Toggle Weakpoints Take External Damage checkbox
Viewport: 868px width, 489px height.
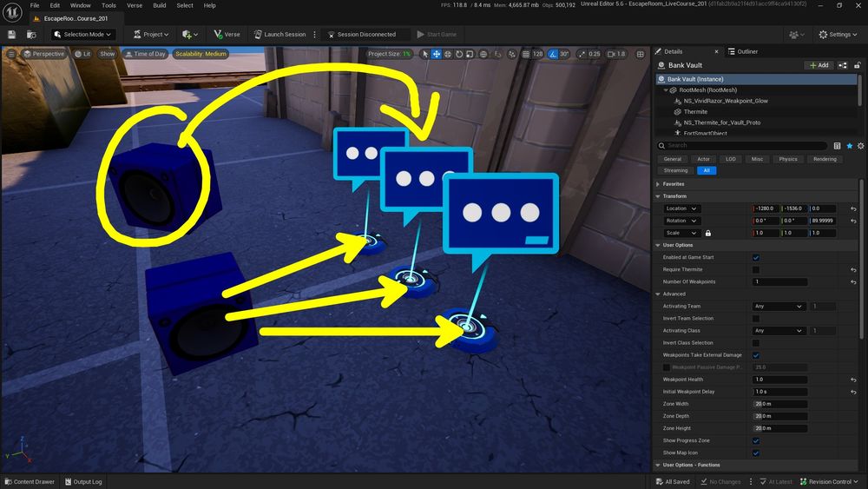pyautogui.click(x=756, y=355)
